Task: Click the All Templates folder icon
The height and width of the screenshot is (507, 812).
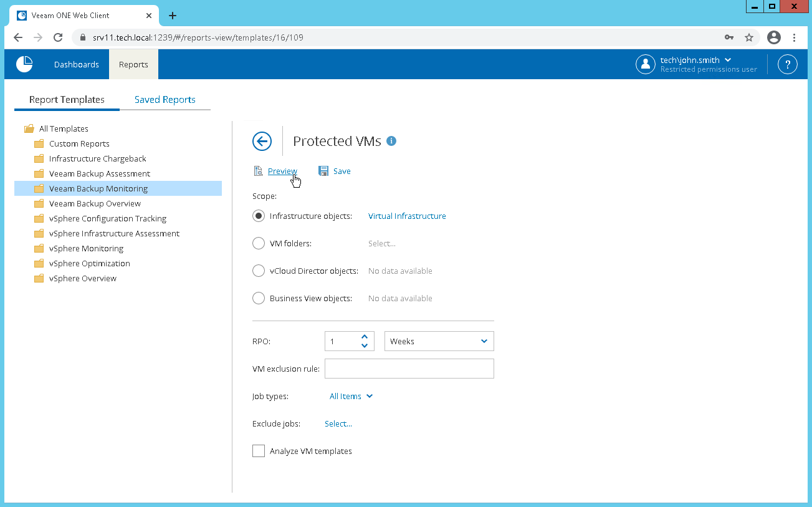Action: 29,129
